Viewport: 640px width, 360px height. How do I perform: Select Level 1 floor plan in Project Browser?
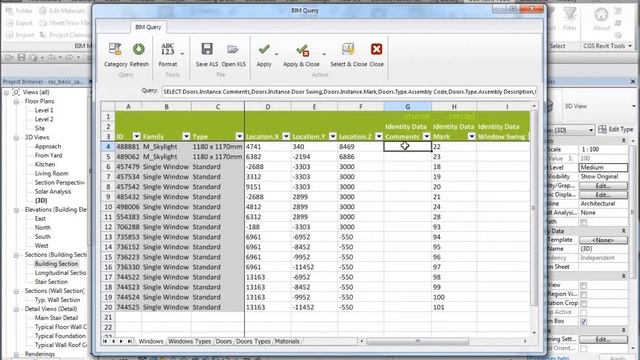click(x=44, y=110)
